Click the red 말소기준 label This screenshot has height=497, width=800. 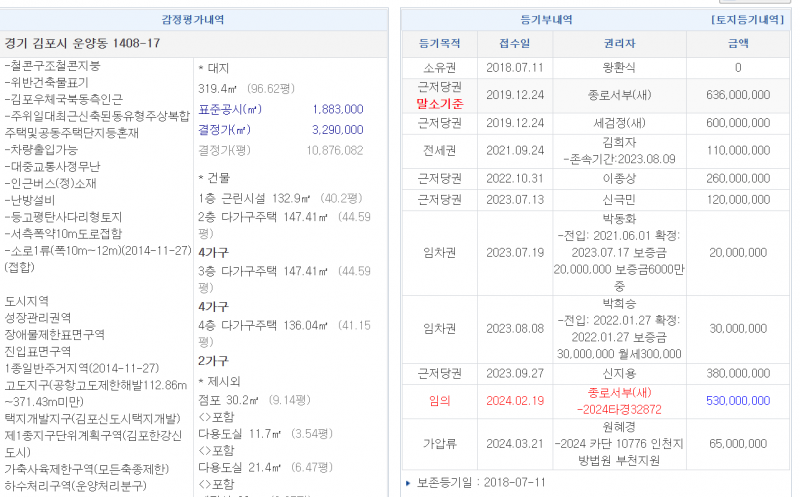[440, 102]
